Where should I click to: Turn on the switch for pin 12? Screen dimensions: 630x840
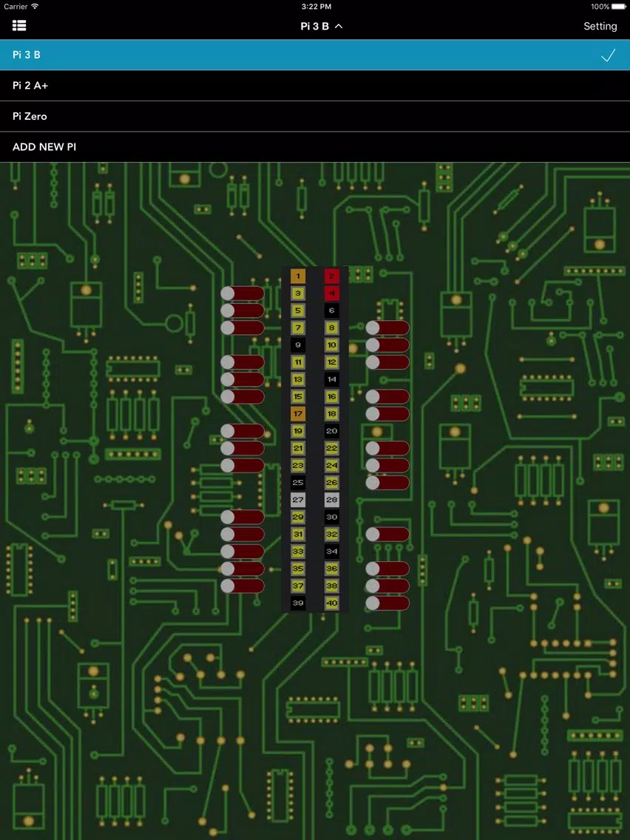pos(387,362)
